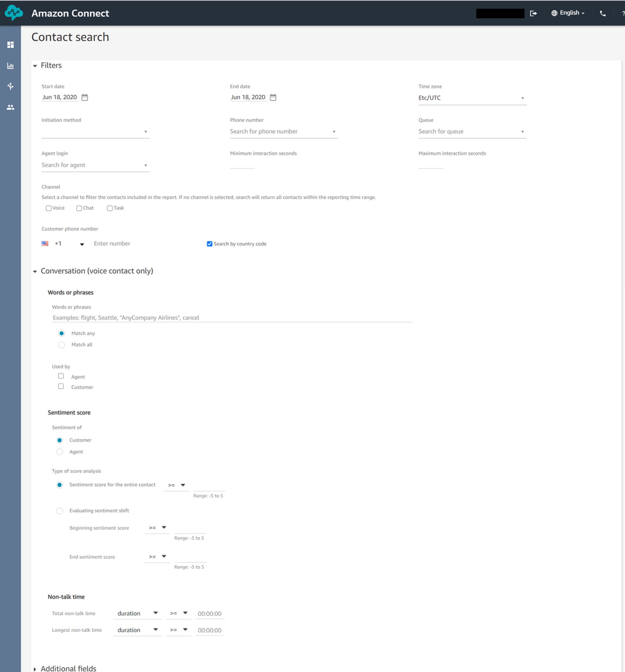This screenshot has width=625, height=672.
Task: Uncheck Search by country code
Action: coord(210,244)
